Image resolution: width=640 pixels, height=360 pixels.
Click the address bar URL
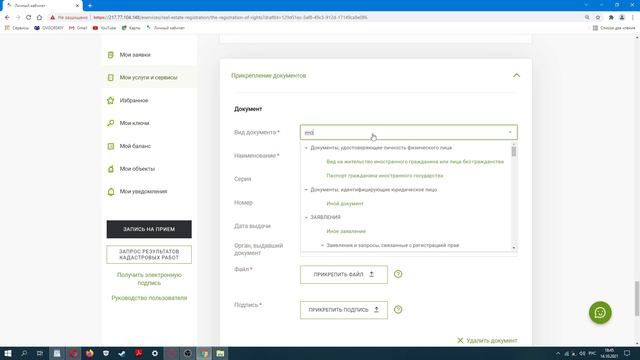tap(230, 18)
